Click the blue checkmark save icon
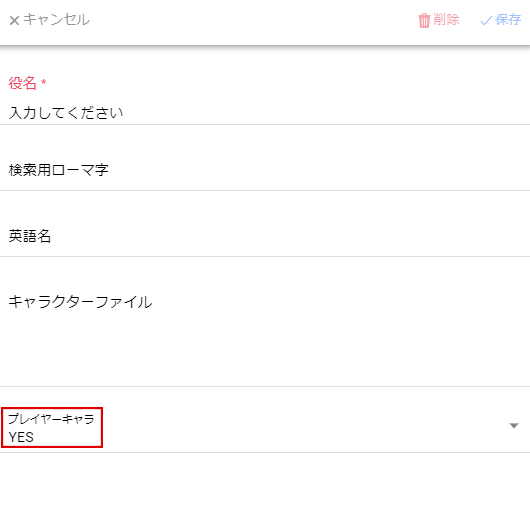Screen dimensions: 530x529 click(x=486, y=21)
